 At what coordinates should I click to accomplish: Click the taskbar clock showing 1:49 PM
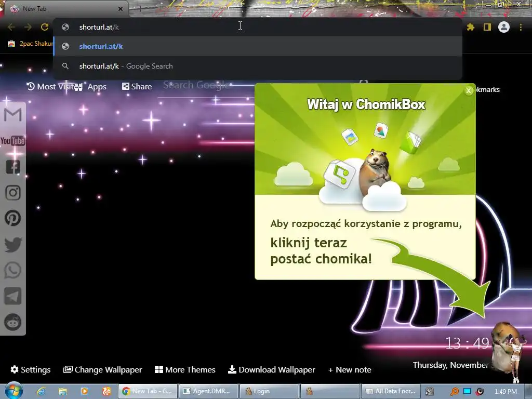pyautogui.click(x=506, y=391)
